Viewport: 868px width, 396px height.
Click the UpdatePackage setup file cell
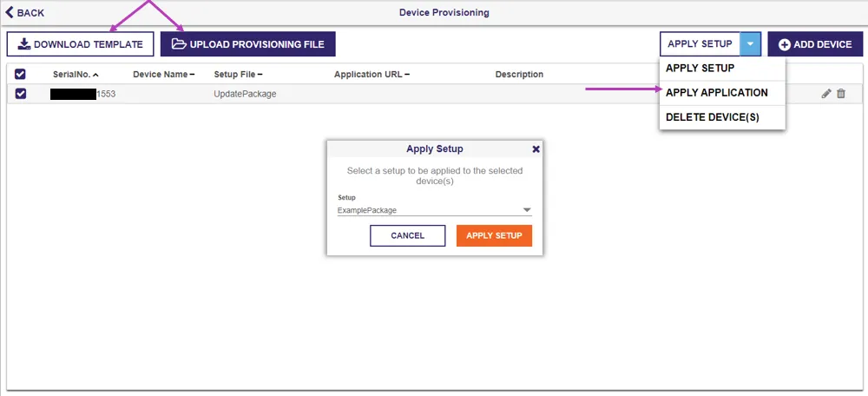pos(245,94)
